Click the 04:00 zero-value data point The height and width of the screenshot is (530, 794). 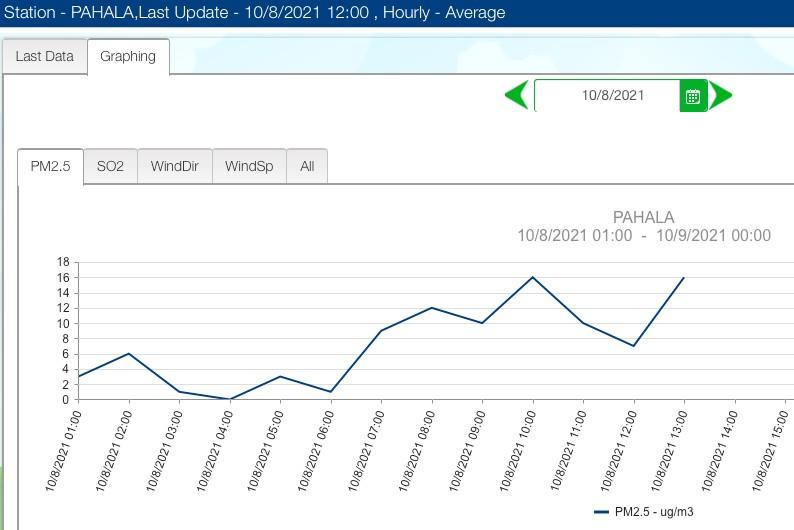tap(230, 399)
